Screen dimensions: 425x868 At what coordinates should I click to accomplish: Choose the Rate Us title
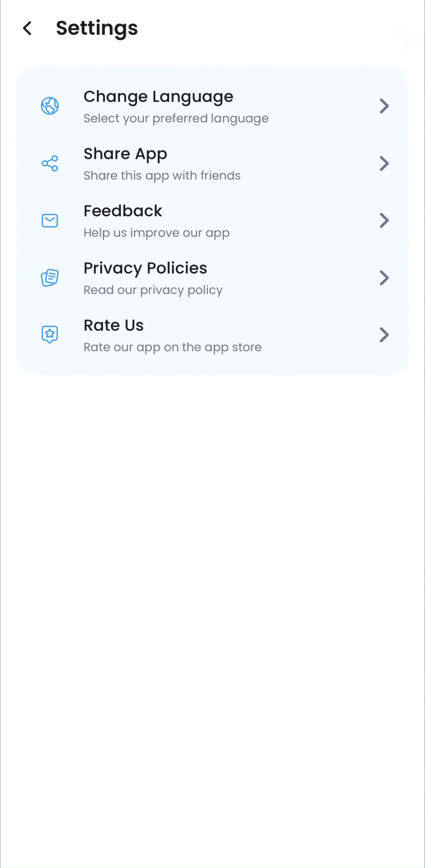114,326
